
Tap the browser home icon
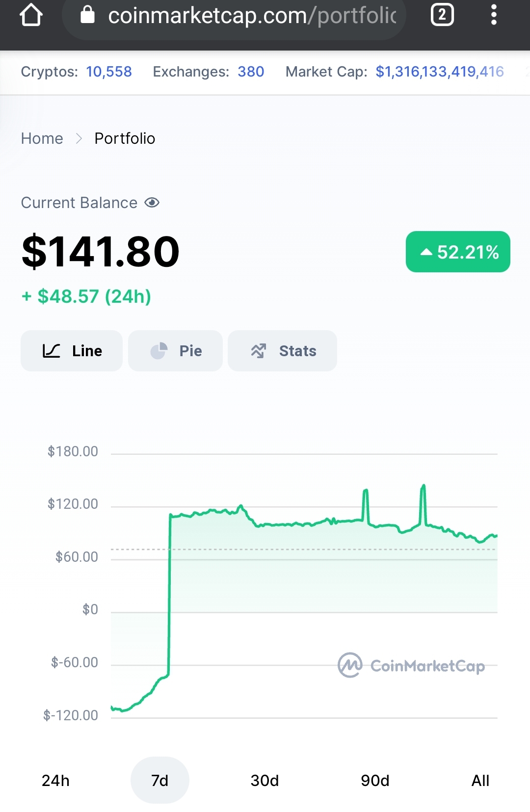click(x=31, y=15)
